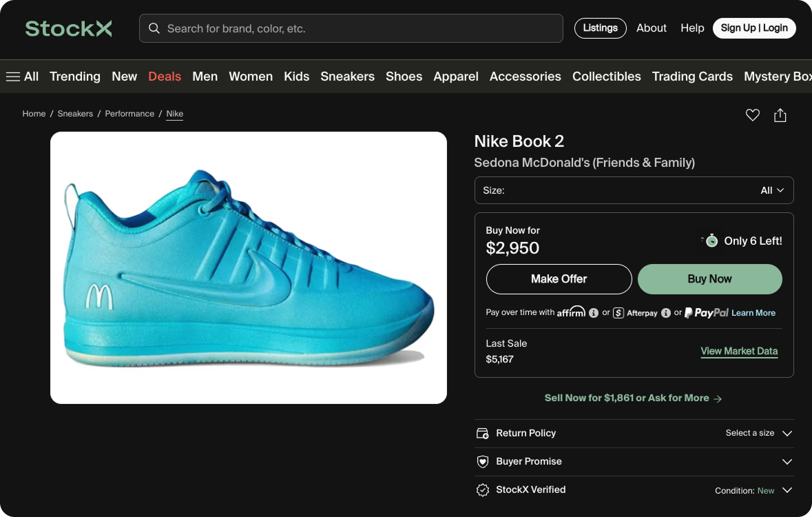812x517 pixels.
Task: Click the search input field
Action: 351,28
